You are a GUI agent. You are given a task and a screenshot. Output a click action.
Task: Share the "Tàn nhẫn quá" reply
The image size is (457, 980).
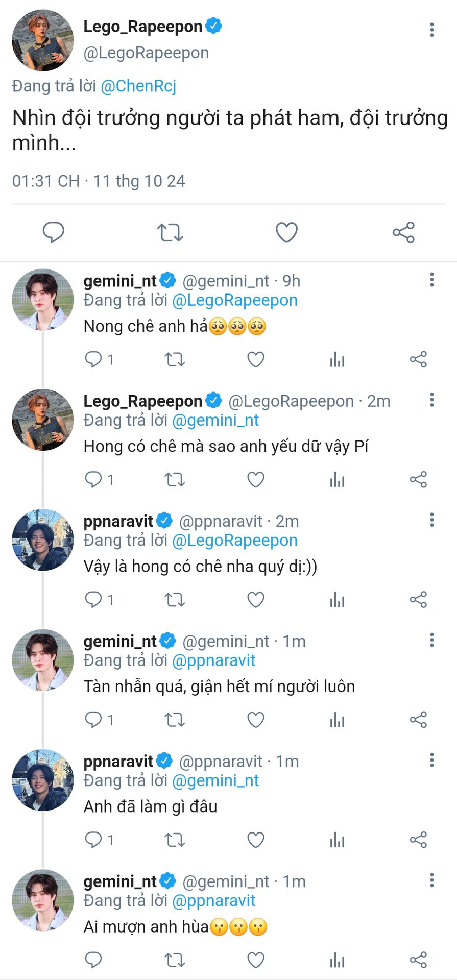418,720
